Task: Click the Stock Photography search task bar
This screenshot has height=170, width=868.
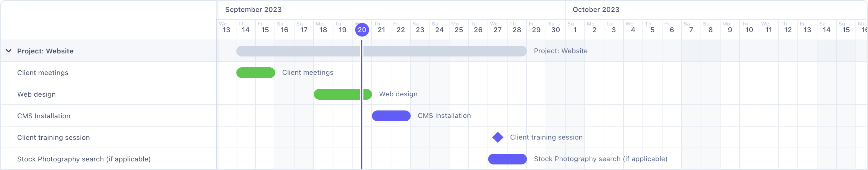Action: (x=507, y=159)
